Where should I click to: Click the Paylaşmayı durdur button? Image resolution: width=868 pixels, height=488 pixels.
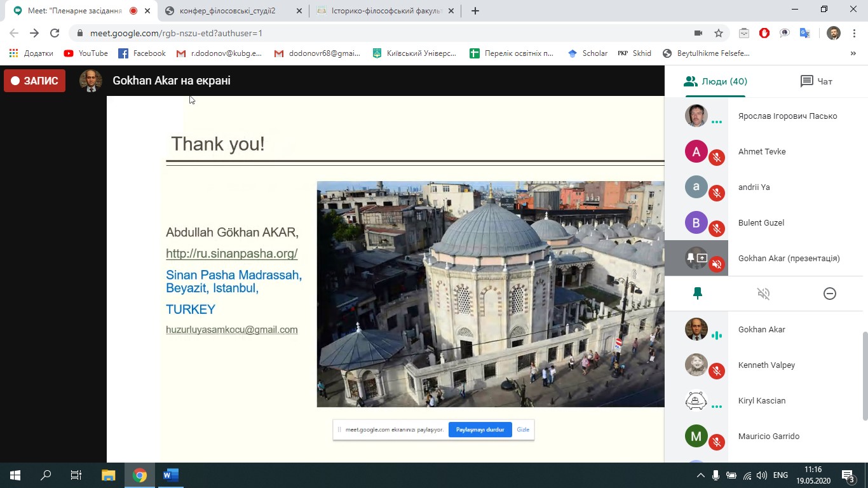tap(480, 430)
